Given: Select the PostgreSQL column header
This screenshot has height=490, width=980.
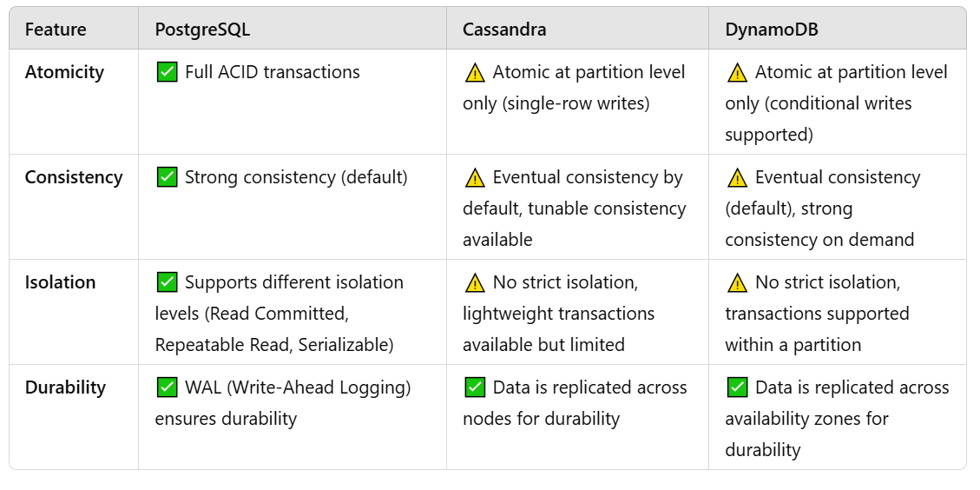Looking at the screenshot, I should point(202,30).
